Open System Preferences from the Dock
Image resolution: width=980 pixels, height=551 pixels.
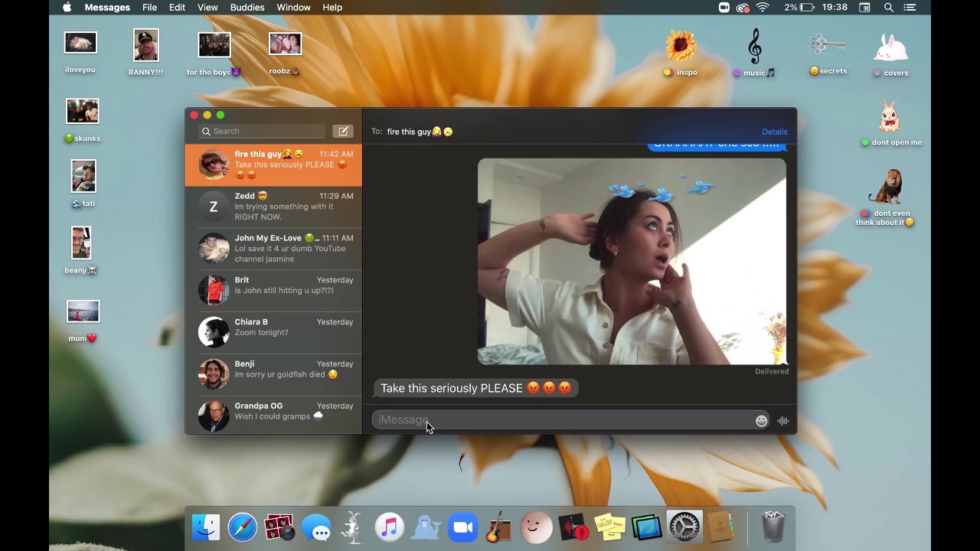684,527
